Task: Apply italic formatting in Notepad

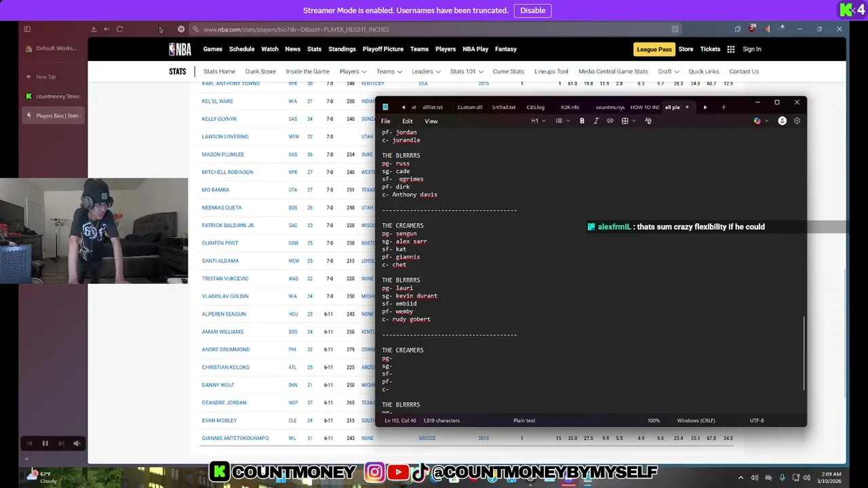Action: (596, 121)
